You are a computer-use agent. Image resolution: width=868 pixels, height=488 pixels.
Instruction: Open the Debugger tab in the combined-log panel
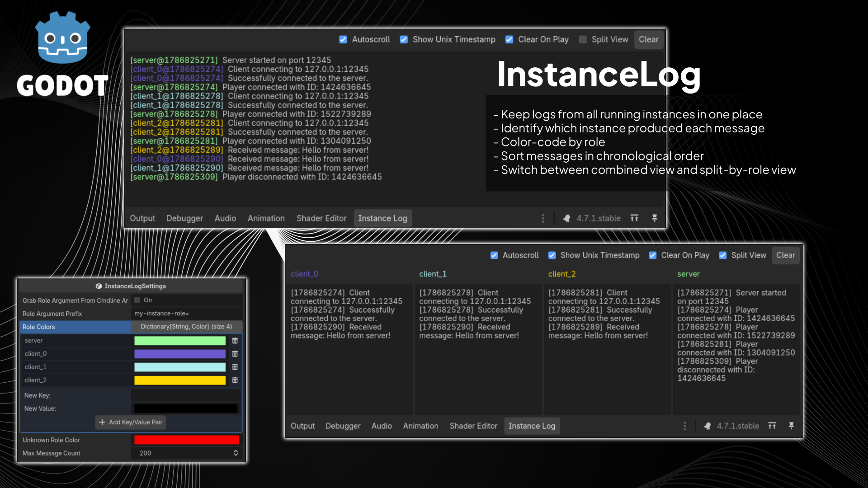(184, 218)
